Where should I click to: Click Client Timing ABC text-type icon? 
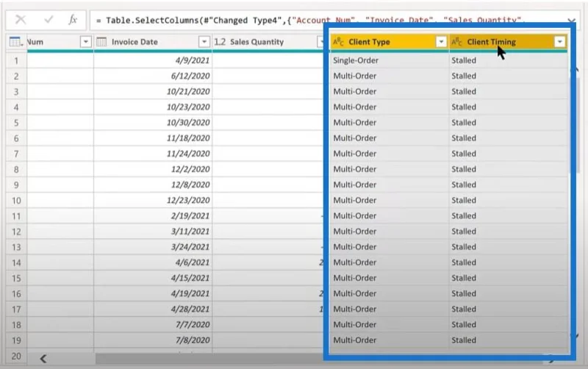pyautogui.click(x=456, y=42)
